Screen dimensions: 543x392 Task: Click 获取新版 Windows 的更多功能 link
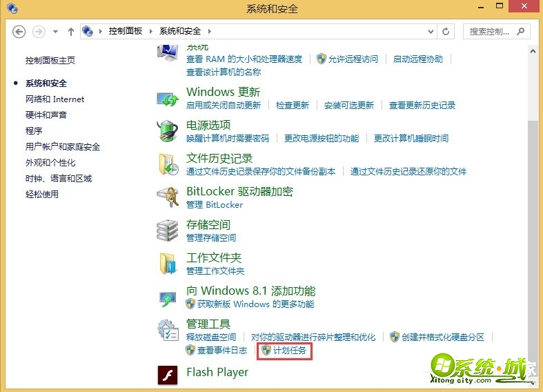(x=255, y=304)
